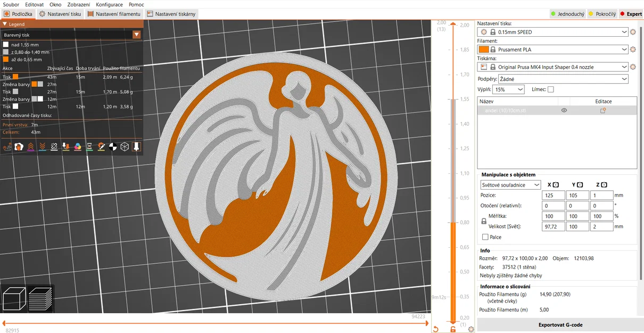Screen dimensions: 644x333
Task: Select Pokročilý mode
Action: 602,14
